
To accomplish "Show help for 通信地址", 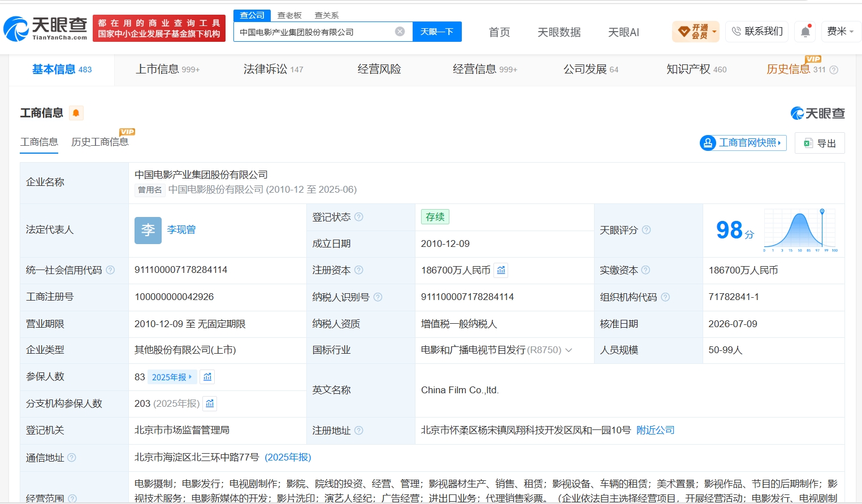I will coord(72,458).
